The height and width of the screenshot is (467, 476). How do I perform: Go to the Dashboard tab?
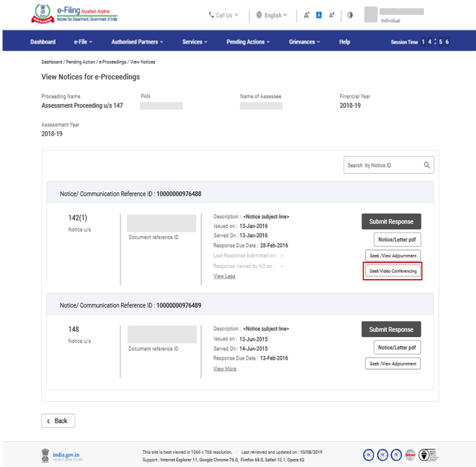tap(43, 42)
